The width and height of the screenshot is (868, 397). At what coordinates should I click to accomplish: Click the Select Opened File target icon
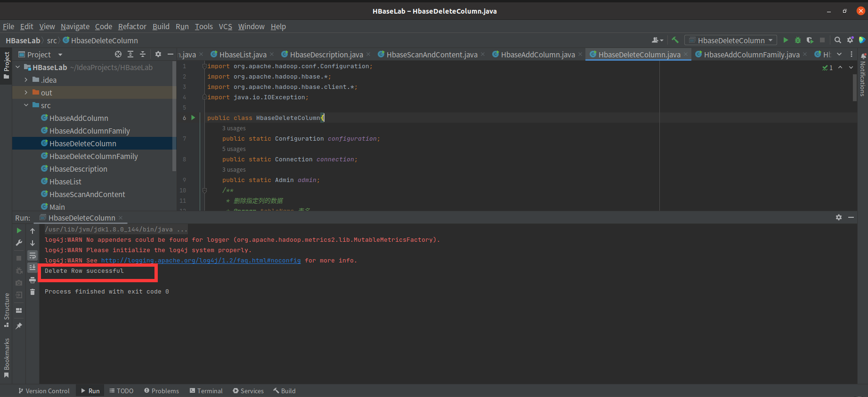click(x=118, y=55)
